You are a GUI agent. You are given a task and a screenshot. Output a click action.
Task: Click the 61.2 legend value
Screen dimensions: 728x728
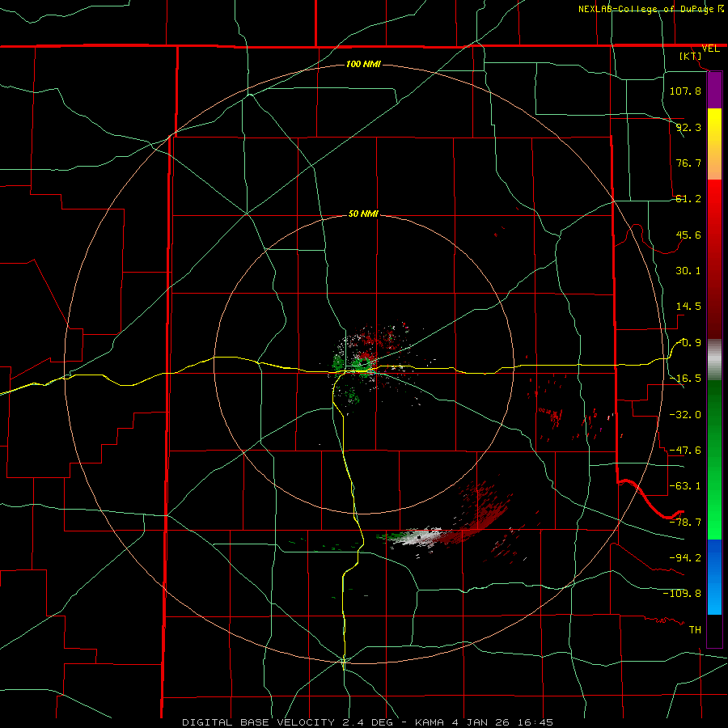click(688, 199)
